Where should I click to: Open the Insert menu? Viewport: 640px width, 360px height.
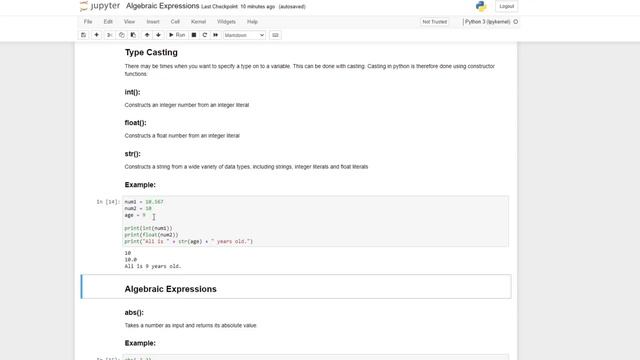click(x=153, y=22)
